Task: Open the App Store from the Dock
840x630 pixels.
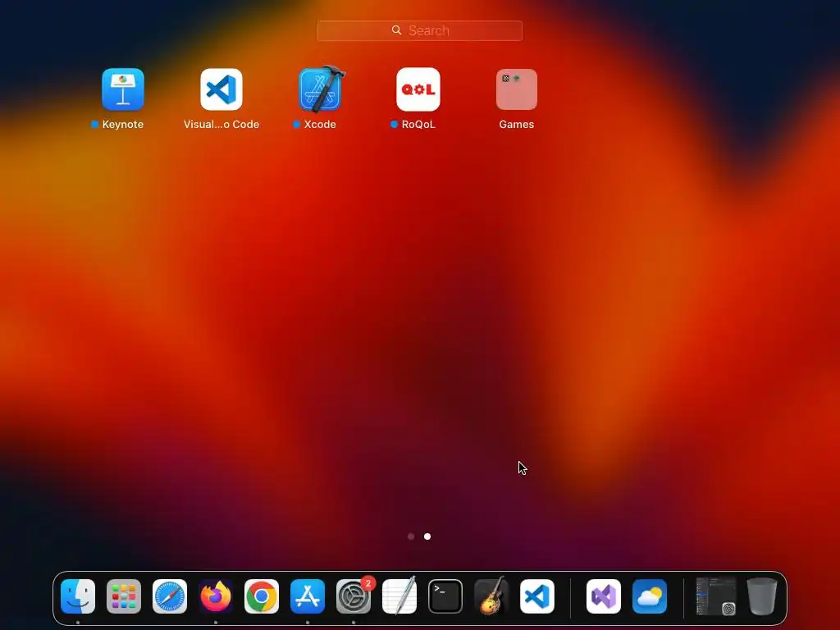Action: click(x=308, y=596)
